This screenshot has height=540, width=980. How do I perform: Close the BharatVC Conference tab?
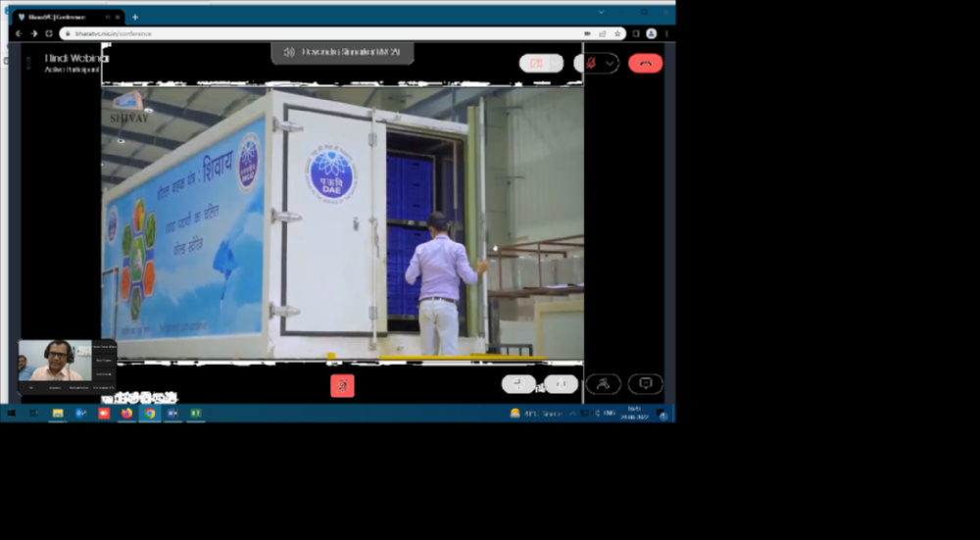118,18
